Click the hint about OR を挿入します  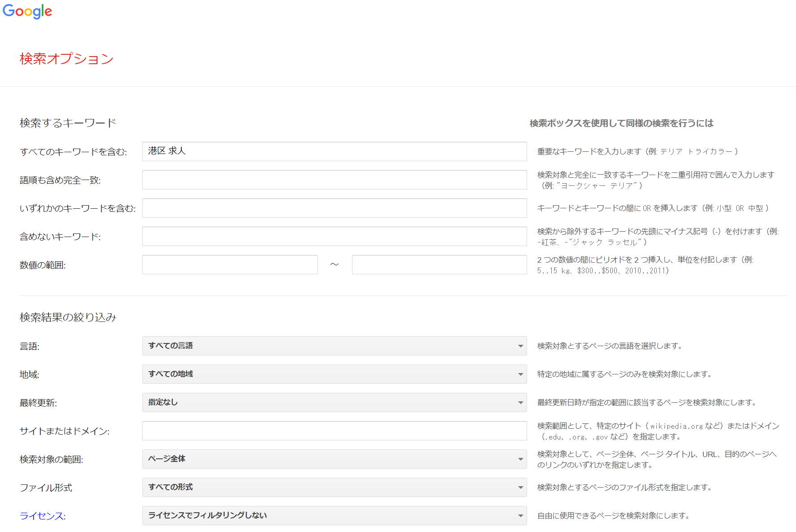(x=653, y=208)
